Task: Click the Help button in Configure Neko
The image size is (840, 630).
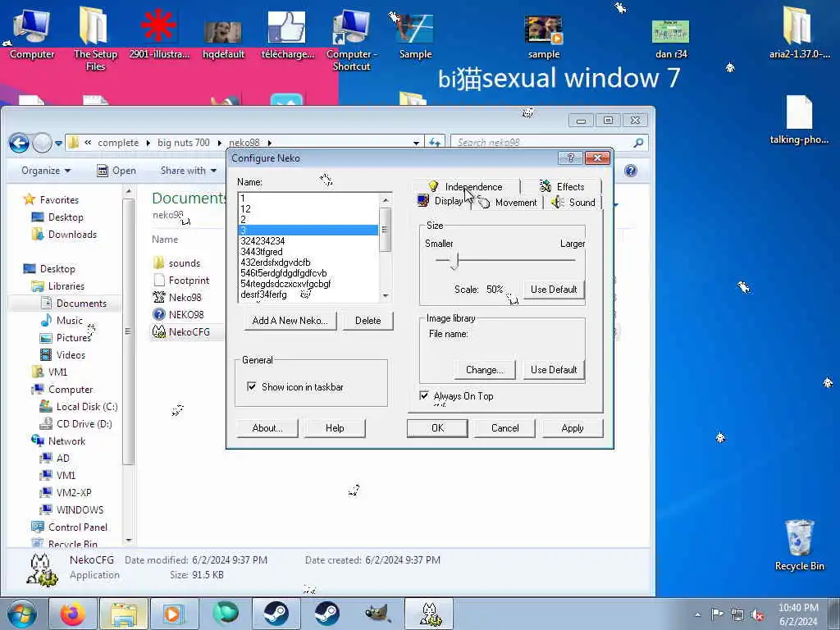Action: click(335, 428)
